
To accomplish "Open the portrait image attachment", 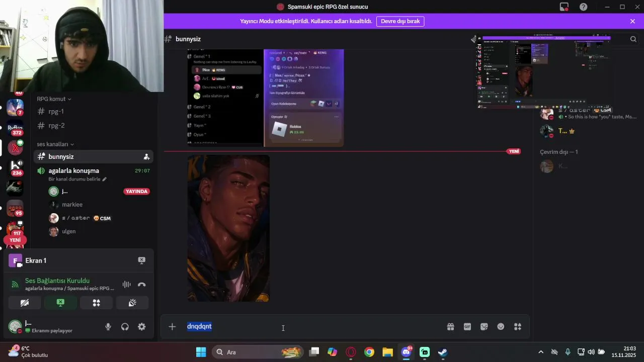I will click(228, 228).
